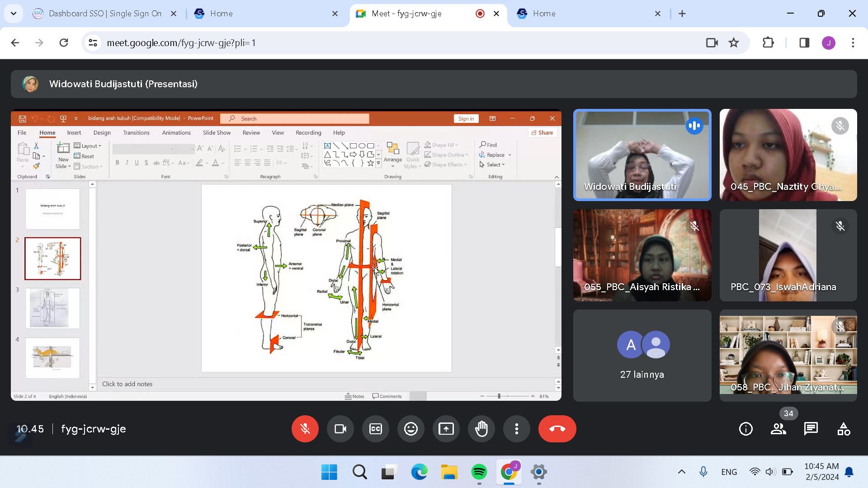Open meeting details info icon
Image resolution: width=868 pixels, height=488 pixels.
[746, 429]
